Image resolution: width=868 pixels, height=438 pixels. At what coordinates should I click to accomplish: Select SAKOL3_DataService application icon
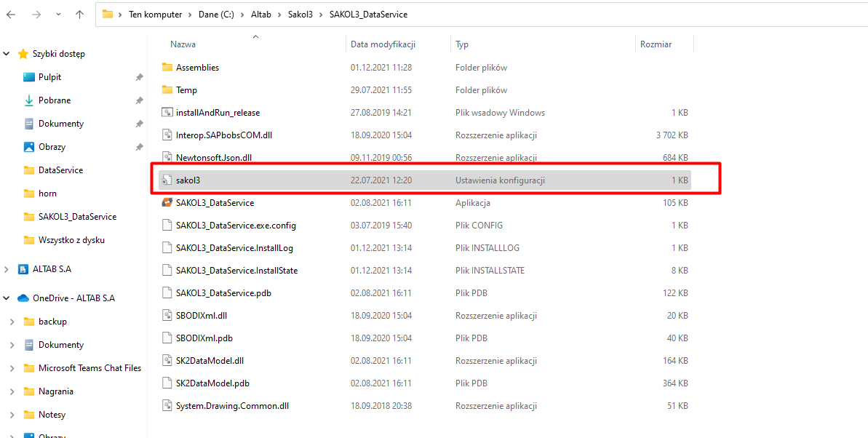pos(167,203)
